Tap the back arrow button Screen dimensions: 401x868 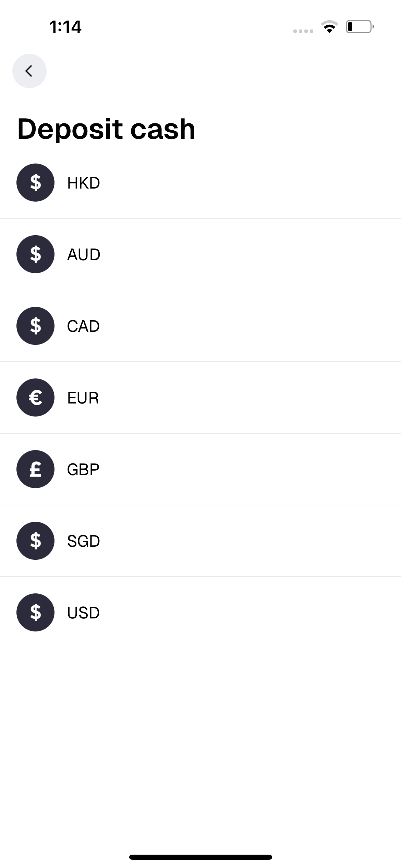click(x=29, y=71)
